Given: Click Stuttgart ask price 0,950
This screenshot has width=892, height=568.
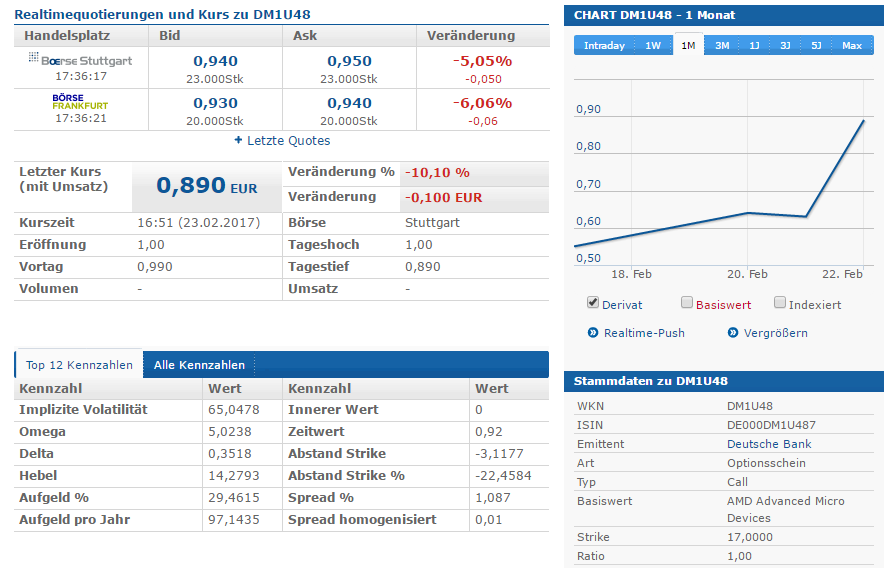Looking at the screenshot, I should coord(349,61).
